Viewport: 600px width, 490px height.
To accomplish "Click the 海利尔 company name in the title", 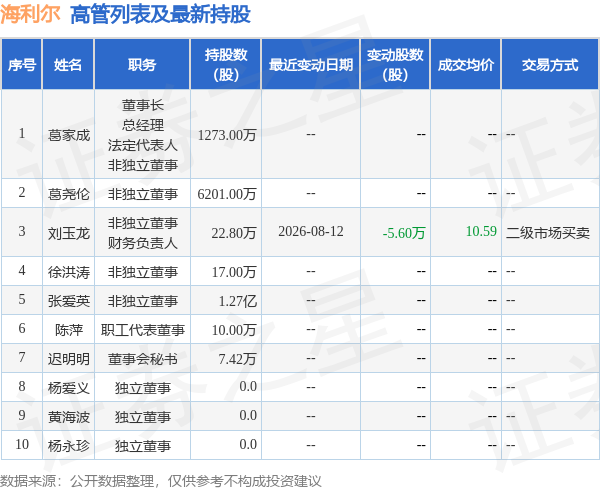I will pos(30,14).
